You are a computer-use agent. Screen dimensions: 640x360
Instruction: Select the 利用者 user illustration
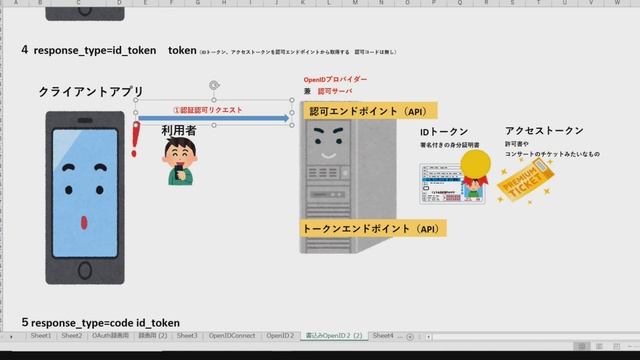[180, 161]
